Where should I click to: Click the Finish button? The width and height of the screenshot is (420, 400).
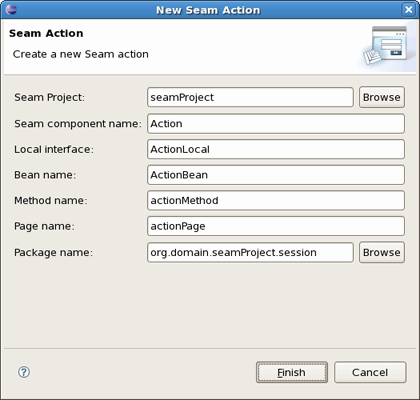(292, 372)
